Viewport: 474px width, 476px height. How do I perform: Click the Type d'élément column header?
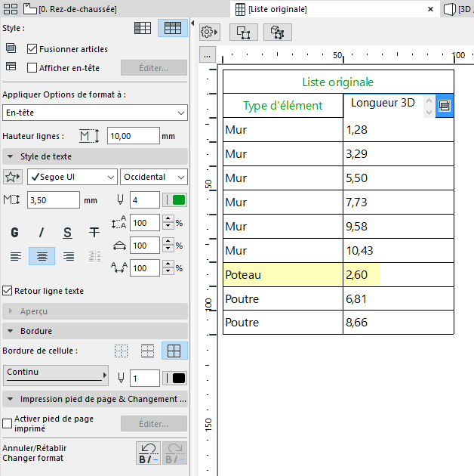[283, 106]
